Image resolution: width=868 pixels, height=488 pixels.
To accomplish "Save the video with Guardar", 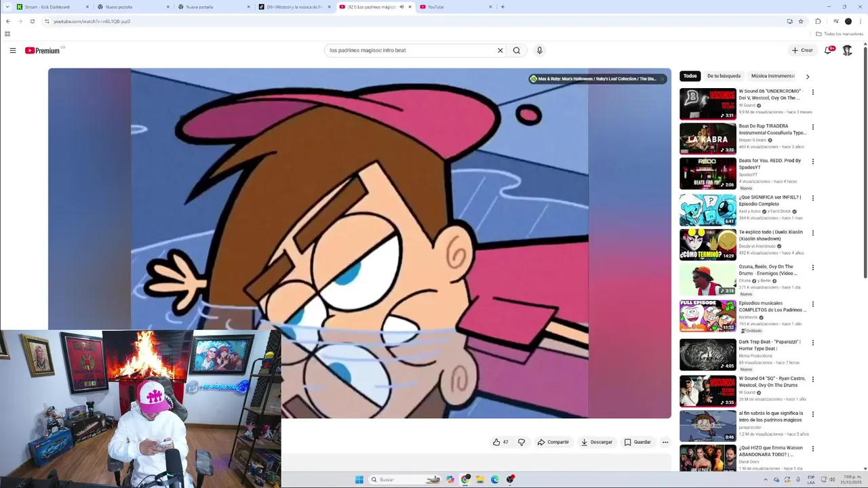I will coord(637,442).
